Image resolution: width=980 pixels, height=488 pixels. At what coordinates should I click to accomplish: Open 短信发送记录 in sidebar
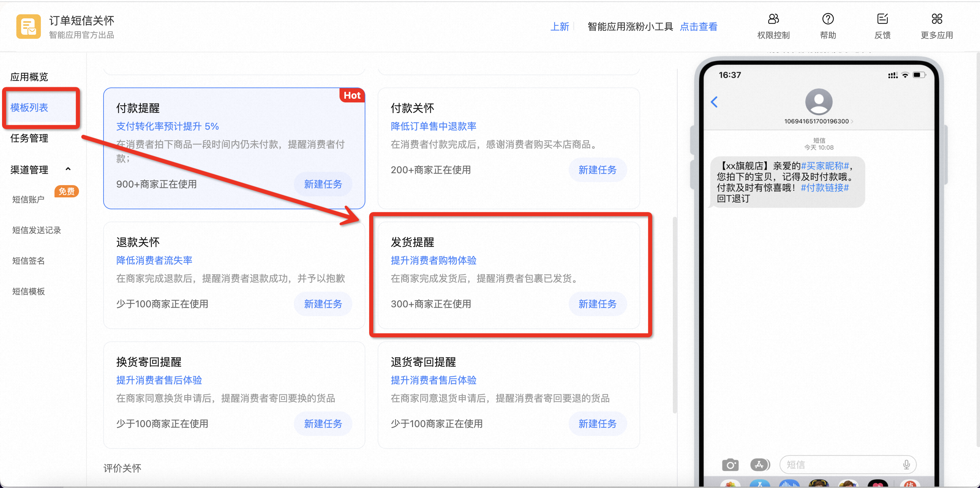pyautogui.click(x=36, y=230)
